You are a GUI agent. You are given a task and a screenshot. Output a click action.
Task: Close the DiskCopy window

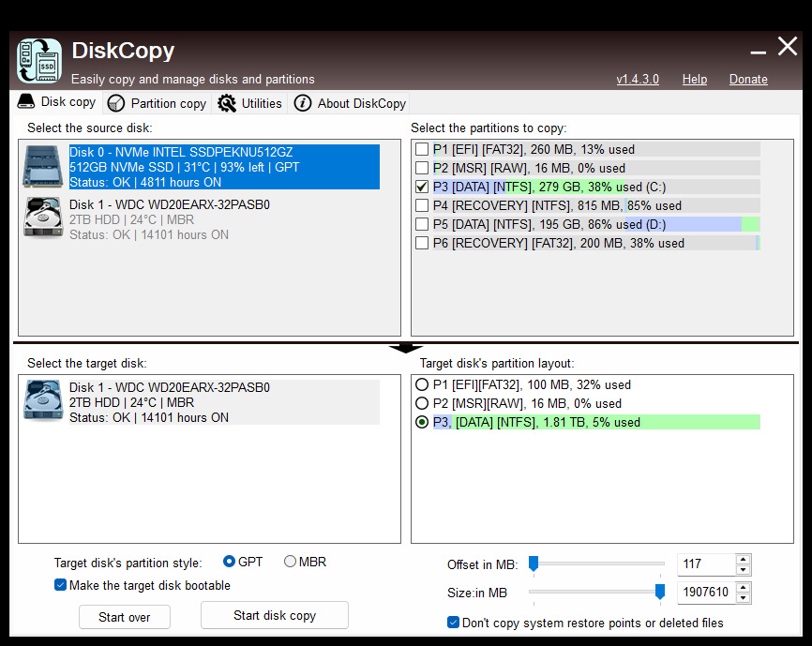pos(787,46)
